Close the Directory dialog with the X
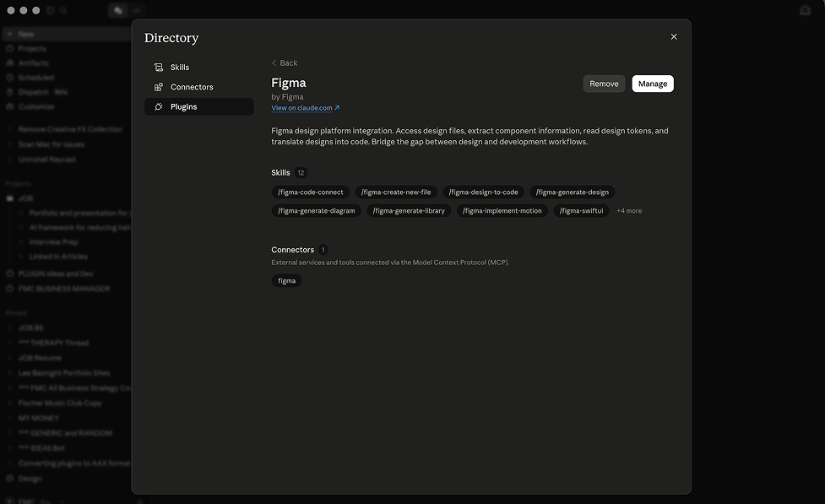This screenshot has width=825, height=504. point(674,37)
